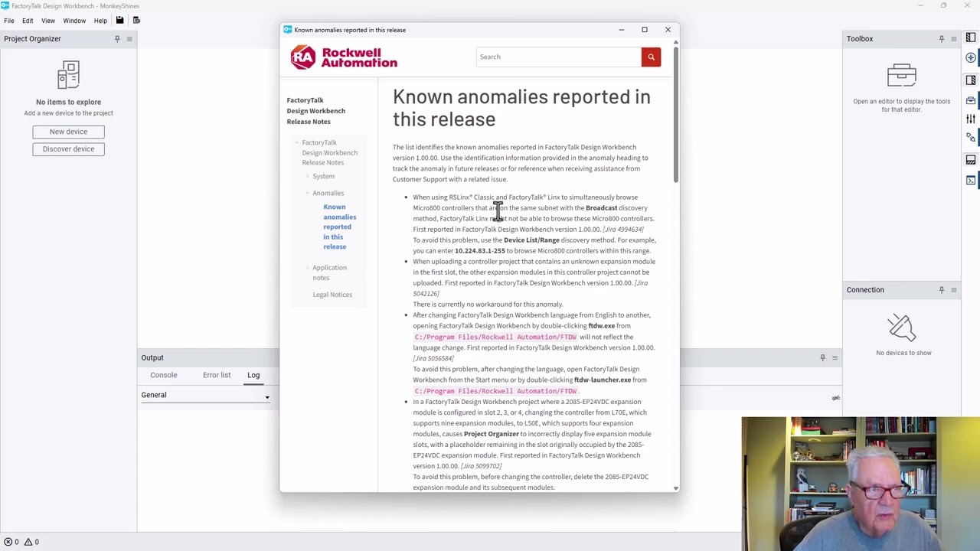The image size is (980, 551).
Task: Click the top left-panel layout icon in right sidebar
Action: 971,37
